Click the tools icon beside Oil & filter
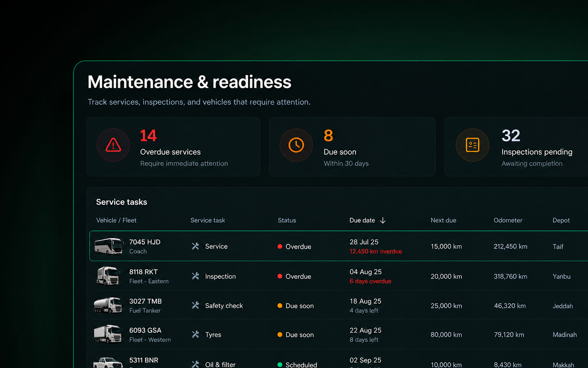 tap(195, 364)
